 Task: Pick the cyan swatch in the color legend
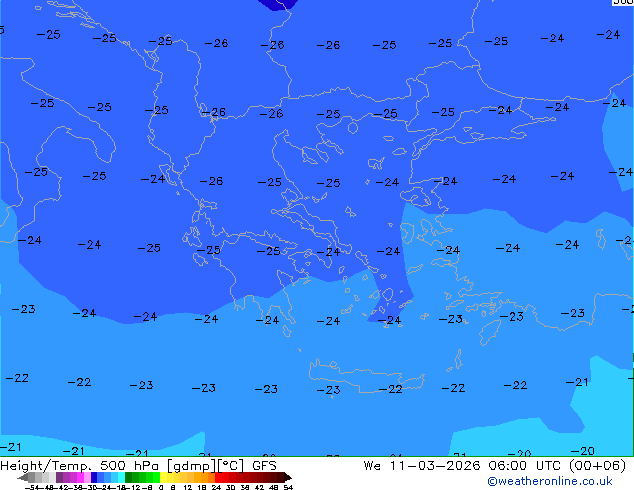click(x=121, y=477)
